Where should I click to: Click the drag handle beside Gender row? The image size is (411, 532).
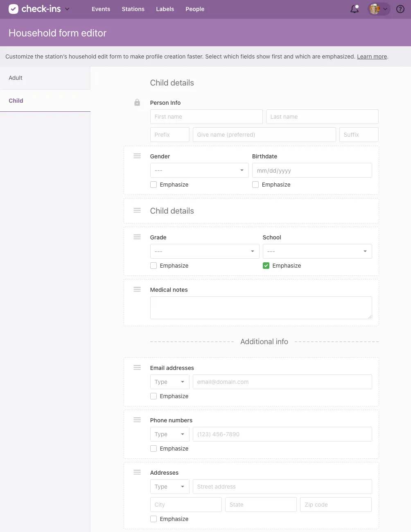pos(137,156)
